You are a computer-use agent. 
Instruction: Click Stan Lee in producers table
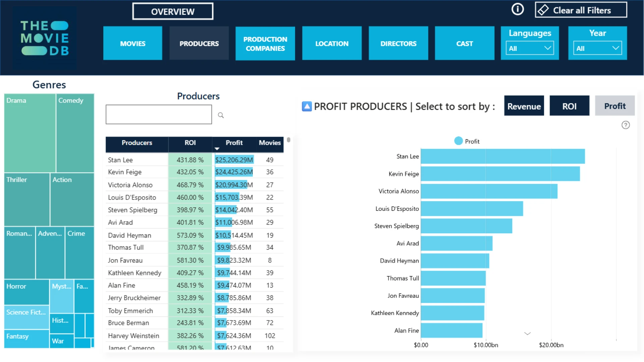click(120, 160)
